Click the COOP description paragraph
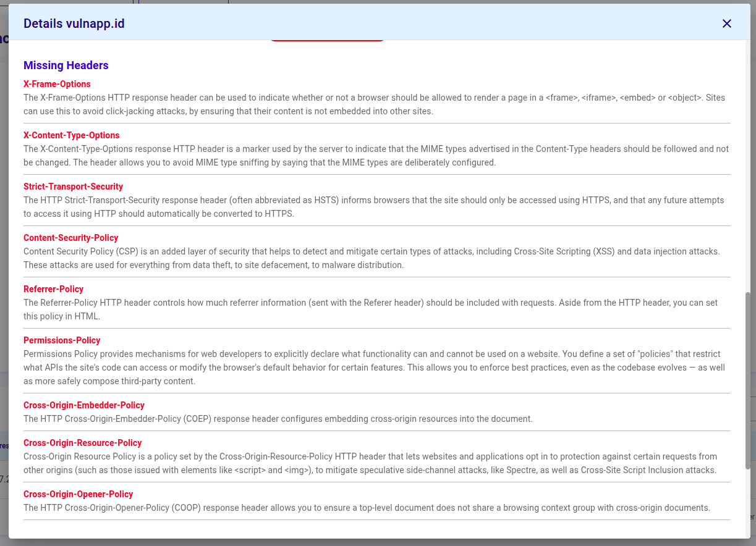 coord(367,508)
